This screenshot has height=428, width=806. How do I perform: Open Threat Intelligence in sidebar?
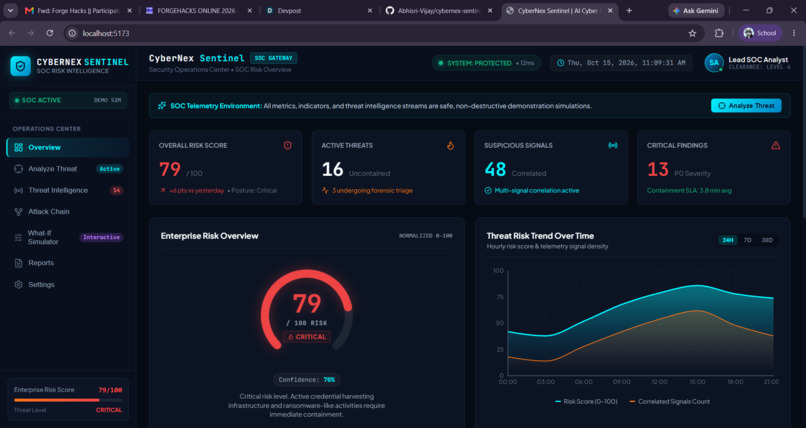[68, 190]
